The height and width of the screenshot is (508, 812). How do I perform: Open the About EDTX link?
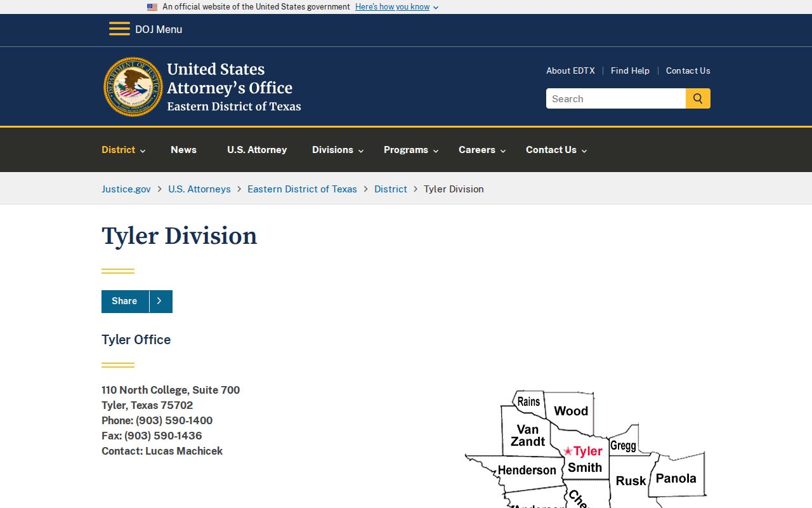tap(570, 70)
